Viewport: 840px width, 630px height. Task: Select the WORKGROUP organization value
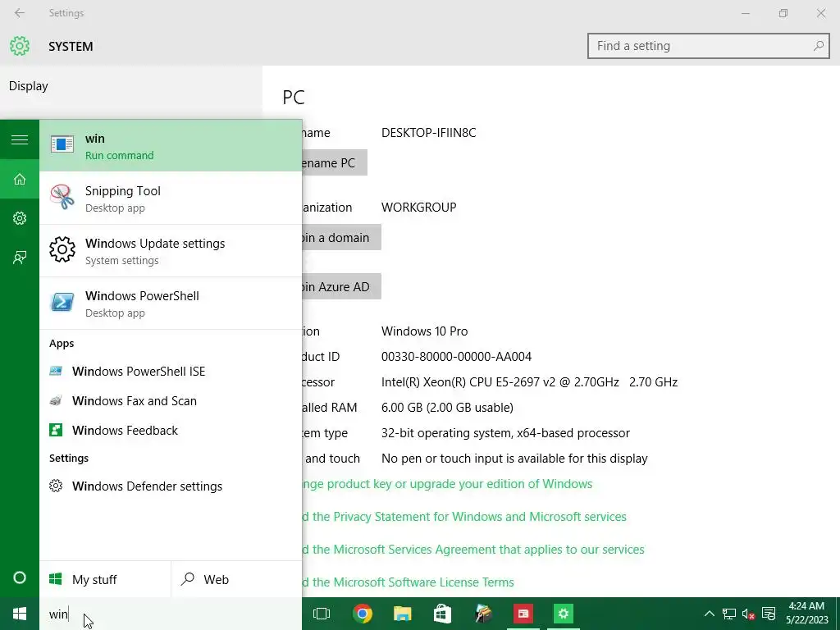point(419,208)
